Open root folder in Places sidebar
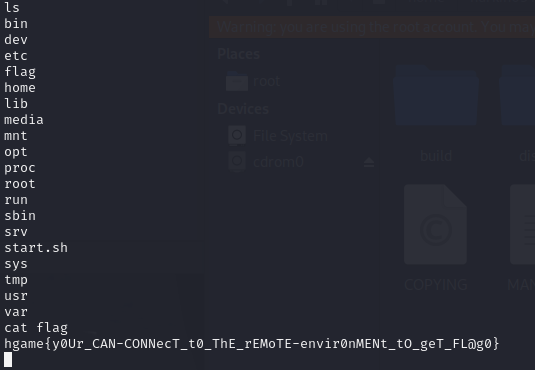Screen dimensions: 535x370 253,81
